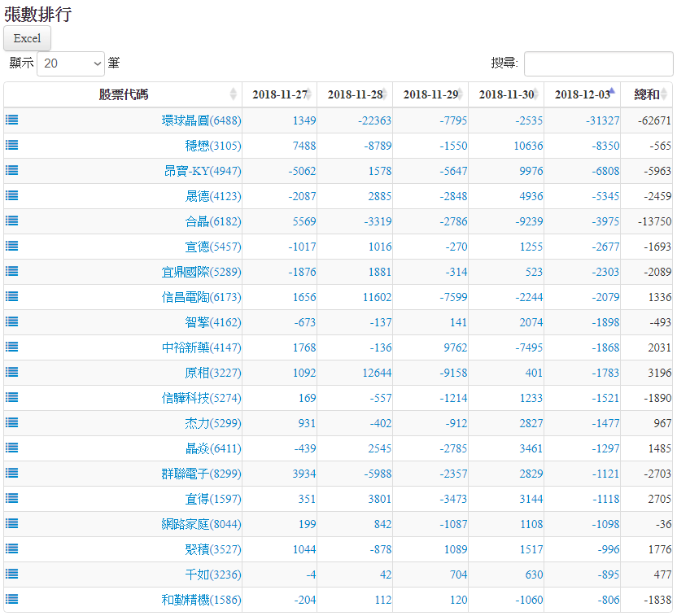
Task: Sort by the 2018-11-29 column header
Action: [x=430, y=94]
